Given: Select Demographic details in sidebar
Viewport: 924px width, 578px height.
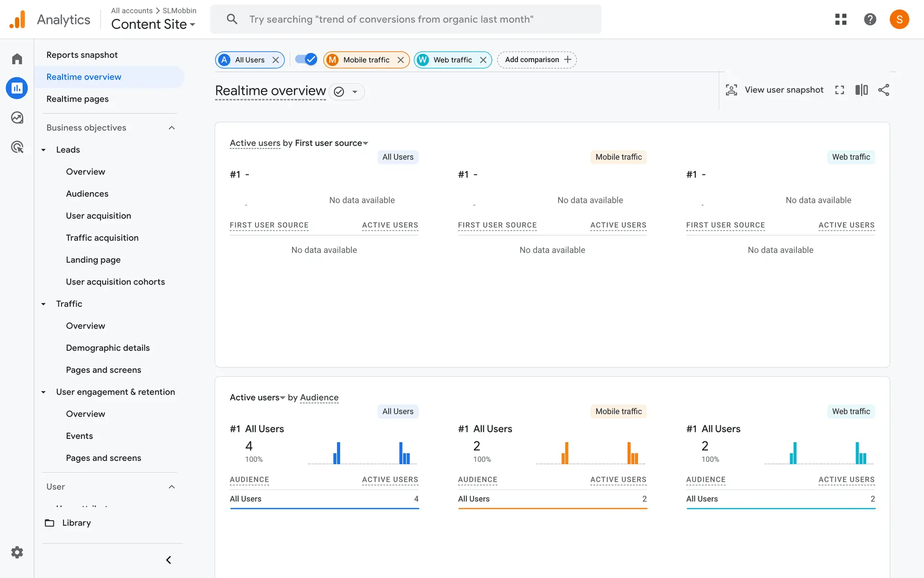Looking at the screenshot, I should (x=108, y=348).
